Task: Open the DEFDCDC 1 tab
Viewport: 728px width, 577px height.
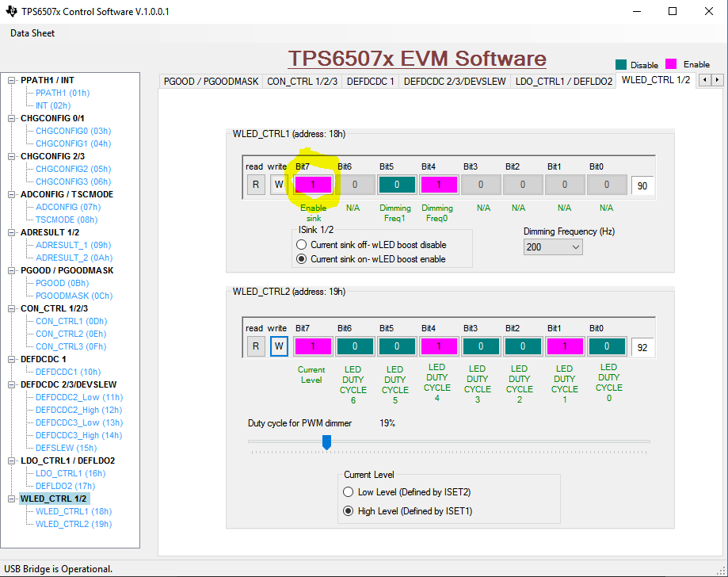Action: point(371,82)
